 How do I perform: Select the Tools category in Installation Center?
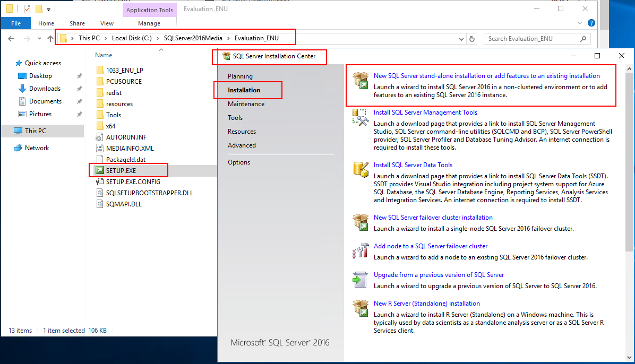[x=235, y=117]
